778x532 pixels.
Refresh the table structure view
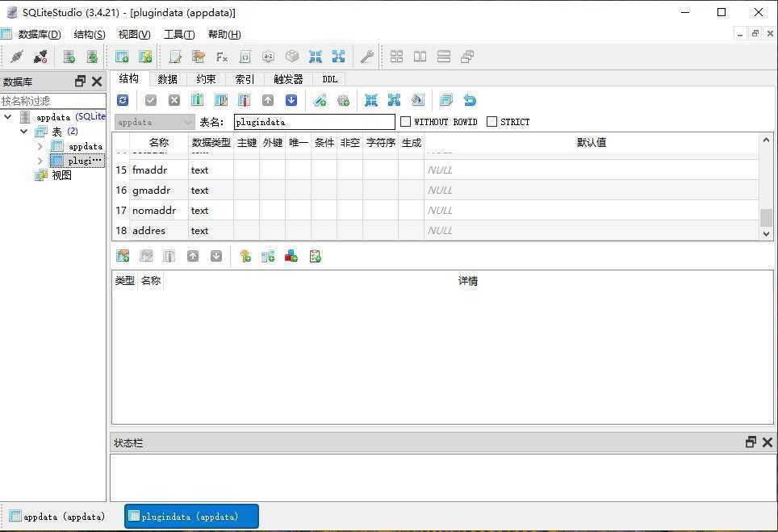click(123, 99)
